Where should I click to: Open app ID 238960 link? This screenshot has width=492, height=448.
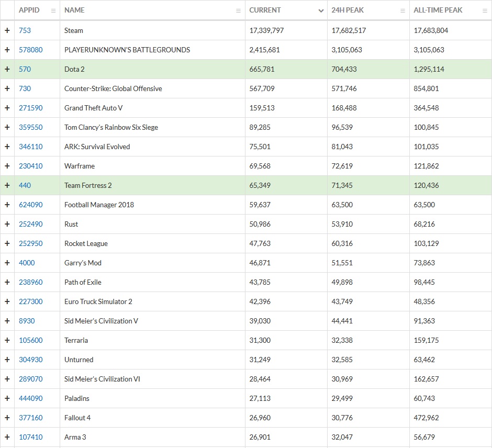tap(31, 282)
